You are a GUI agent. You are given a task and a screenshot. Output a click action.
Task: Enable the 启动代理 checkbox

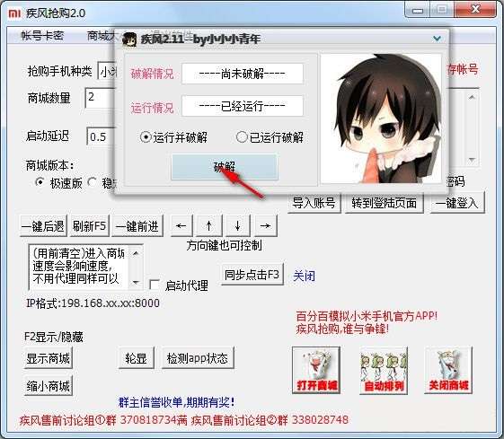click(155, 285)
